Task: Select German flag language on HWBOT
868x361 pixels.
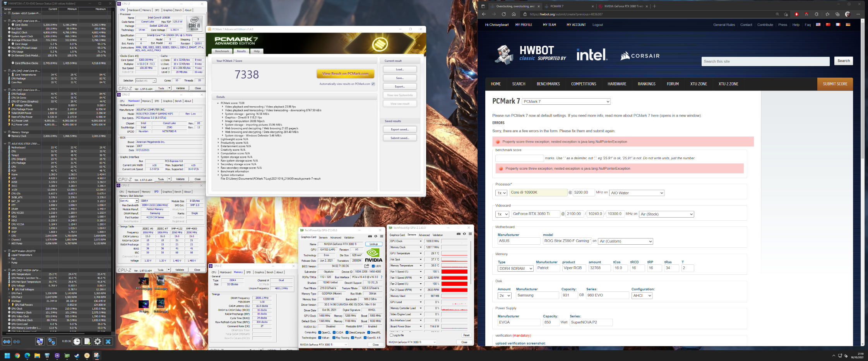Action: click(x=848, y=24)
